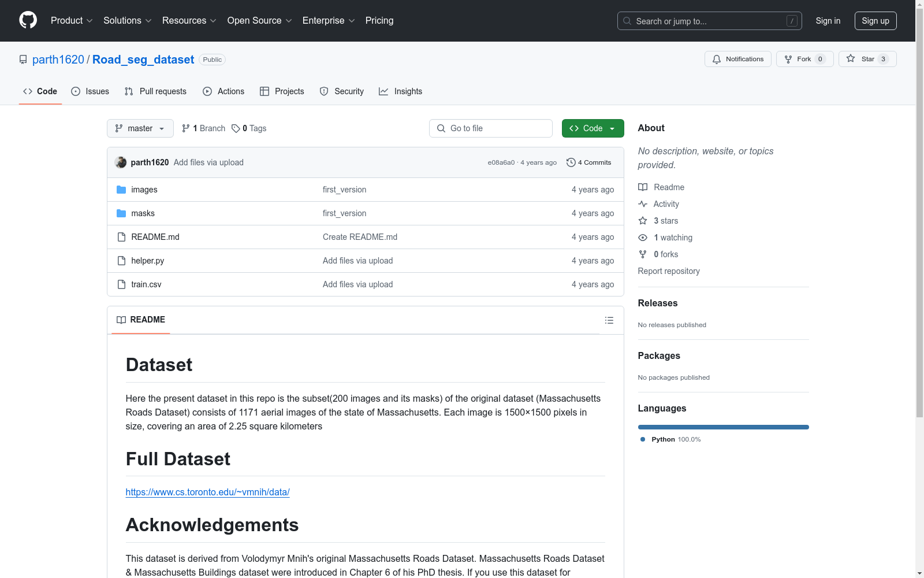The width and height of the screenshot is (924, 578).
Task: Click the Fork button
Action: [x=804, y=59]
